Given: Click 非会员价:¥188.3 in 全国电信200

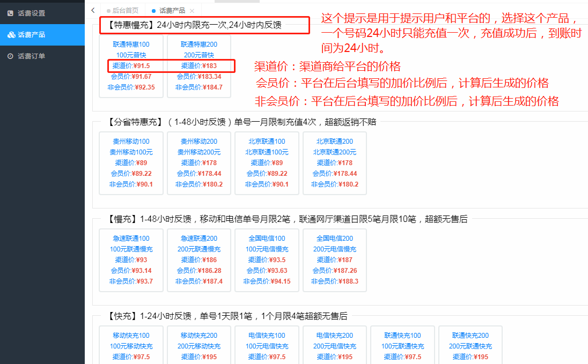Looking at the screenshot, I should point(334,281).
